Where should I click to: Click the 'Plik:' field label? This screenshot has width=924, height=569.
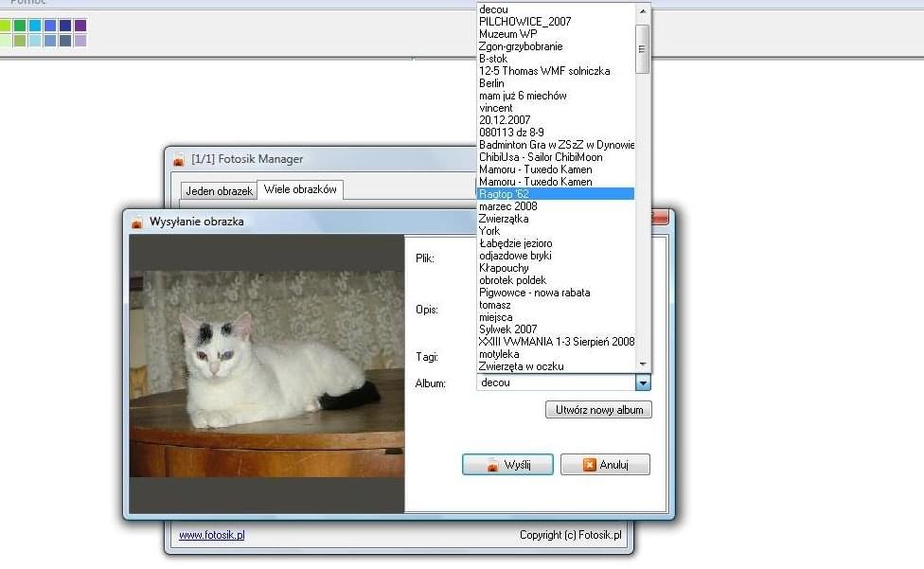coord(425,258)
